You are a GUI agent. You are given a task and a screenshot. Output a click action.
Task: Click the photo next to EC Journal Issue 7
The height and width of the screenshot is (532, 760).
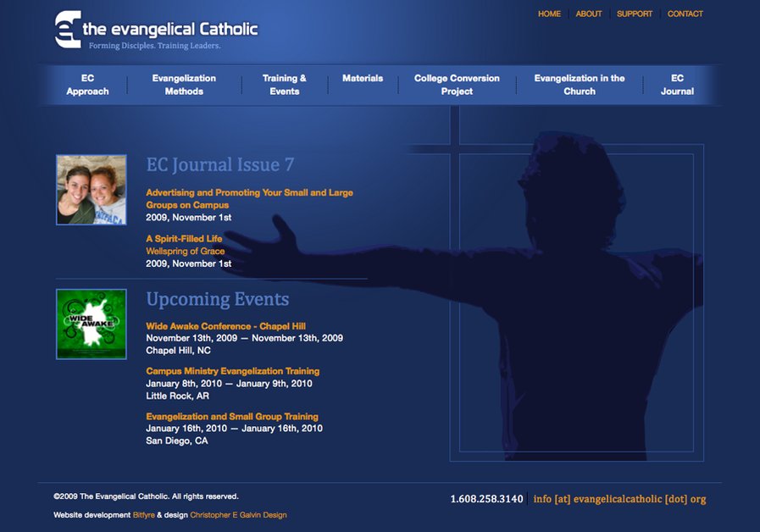91,189
